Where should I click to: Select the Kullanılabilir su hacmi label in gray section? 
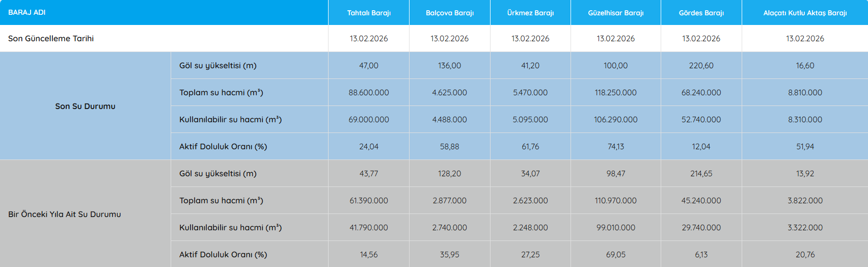tap(230, 228)
